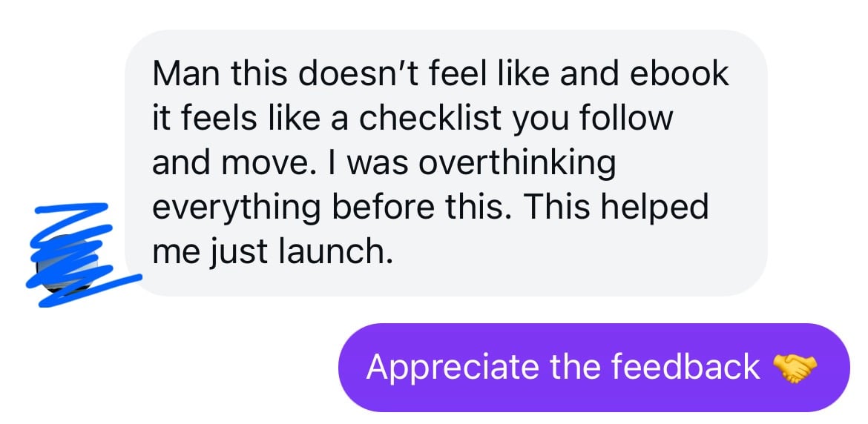Click the word 'ebook' in the message

(680, 74)
